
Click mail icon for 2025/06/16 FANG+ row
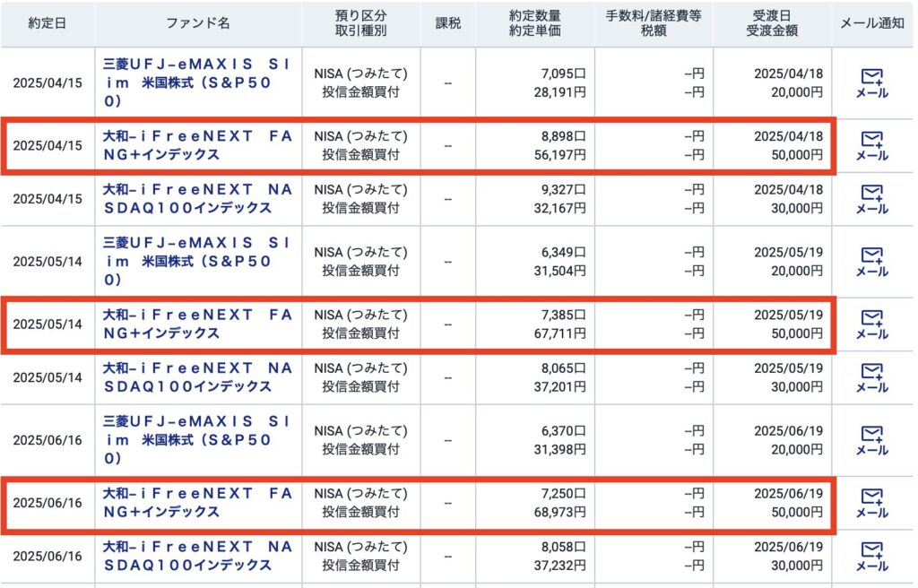click(871, 503)
